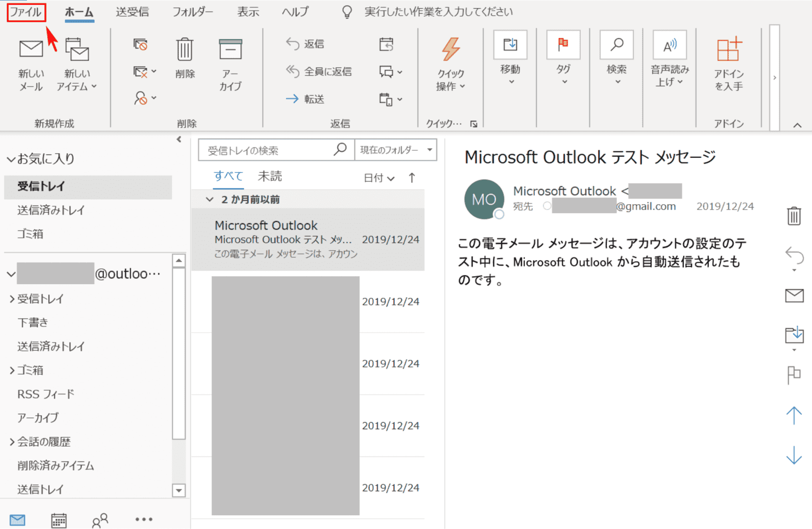812x529 pixels.
Task: Open the instant message reply dropdown
Action: coord(391,72)
